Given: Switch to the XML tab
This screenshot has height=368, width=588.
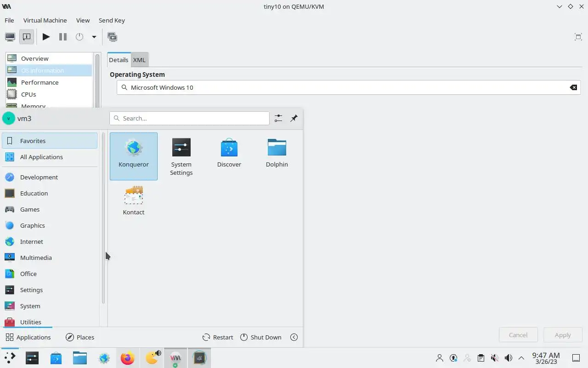Looking at the screenshot, I should (x=139, y=60).
